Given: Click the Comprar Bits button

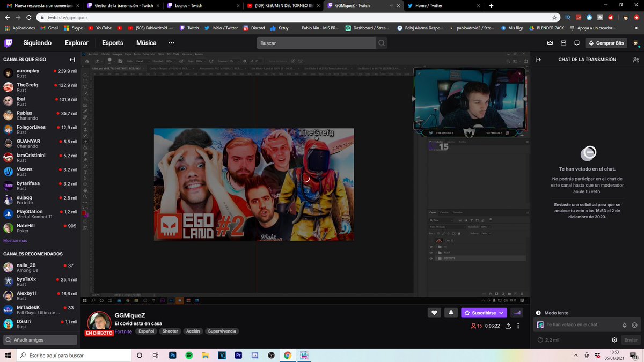Looking at the screenshot, I should [x=606, y=43].
